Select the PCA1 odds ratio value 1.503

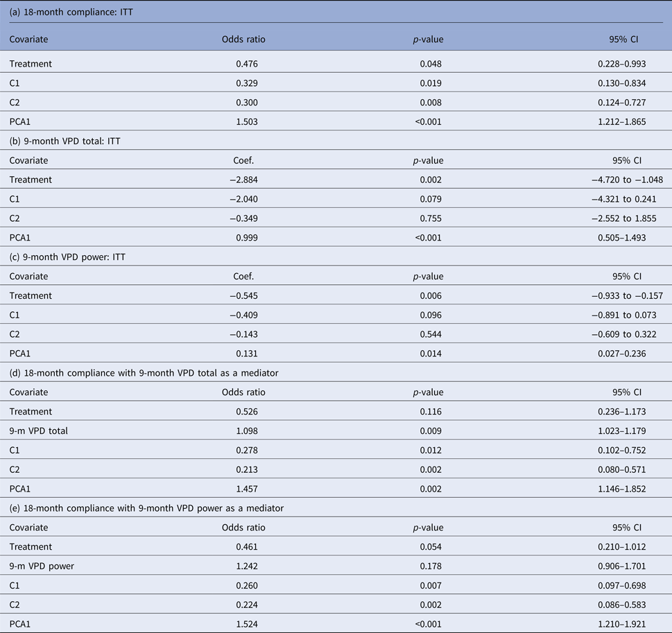tap(243, 121)
